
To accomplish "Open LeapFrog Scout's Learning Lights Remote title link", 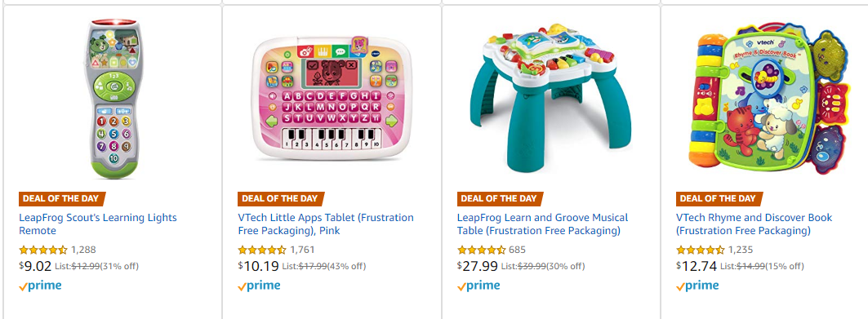I will (x=98, y=224).
